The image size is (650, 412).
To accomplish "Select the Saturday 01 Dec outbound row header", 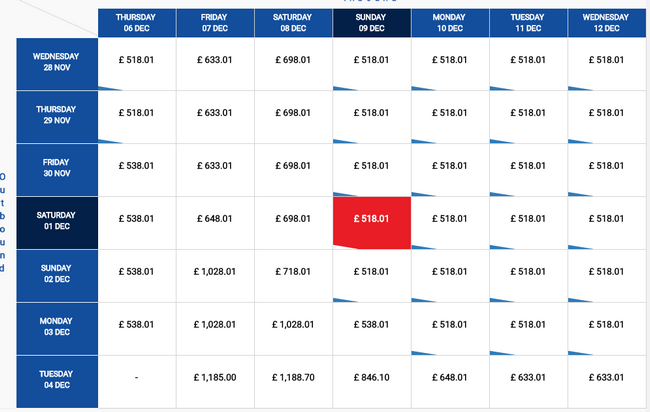I will tap(57, 223).
